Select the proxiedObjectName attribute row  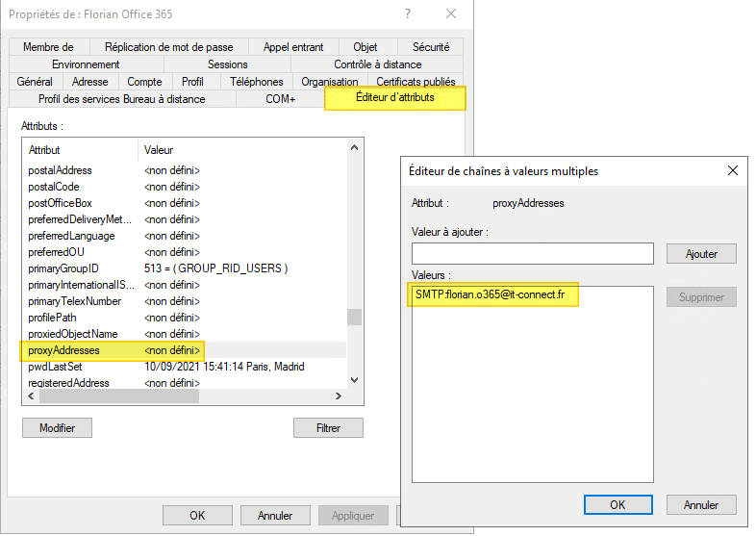(185, 334)
